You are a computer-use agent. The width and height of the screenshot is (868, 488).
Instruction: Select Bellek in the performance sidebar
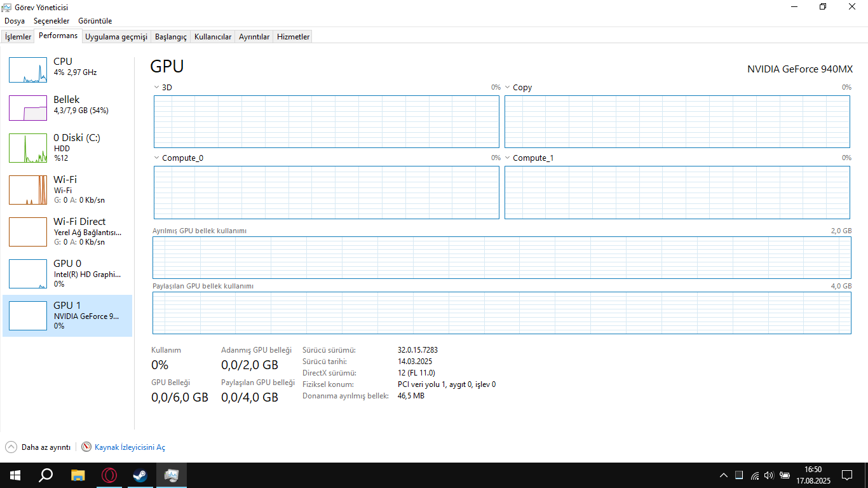tap(67, 107)
